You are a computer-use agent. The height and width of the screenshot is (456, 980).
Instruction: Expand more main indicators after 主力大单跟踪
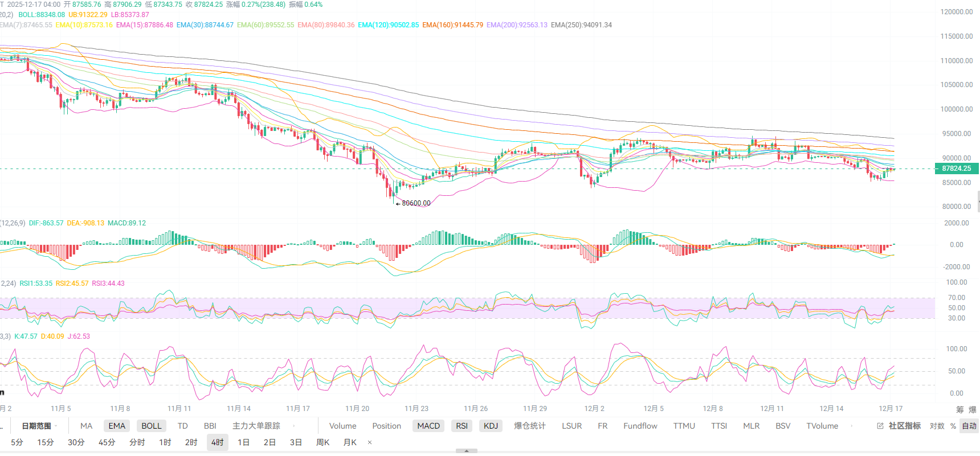(x=294, y=426)
